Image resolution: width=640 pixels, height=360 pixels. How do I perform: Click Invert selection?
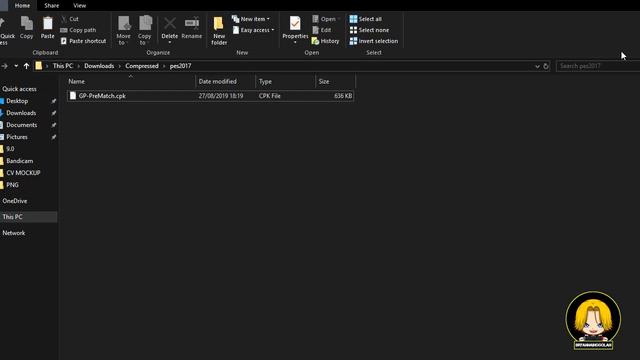[x=374, y=41]
